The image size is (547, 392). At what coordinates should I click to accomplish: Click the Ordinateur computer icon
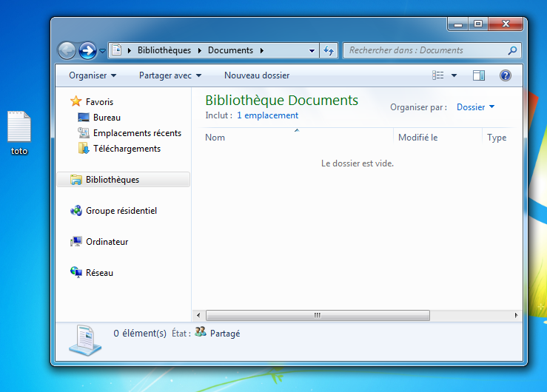pyautogui.click(x=76, y=241)
